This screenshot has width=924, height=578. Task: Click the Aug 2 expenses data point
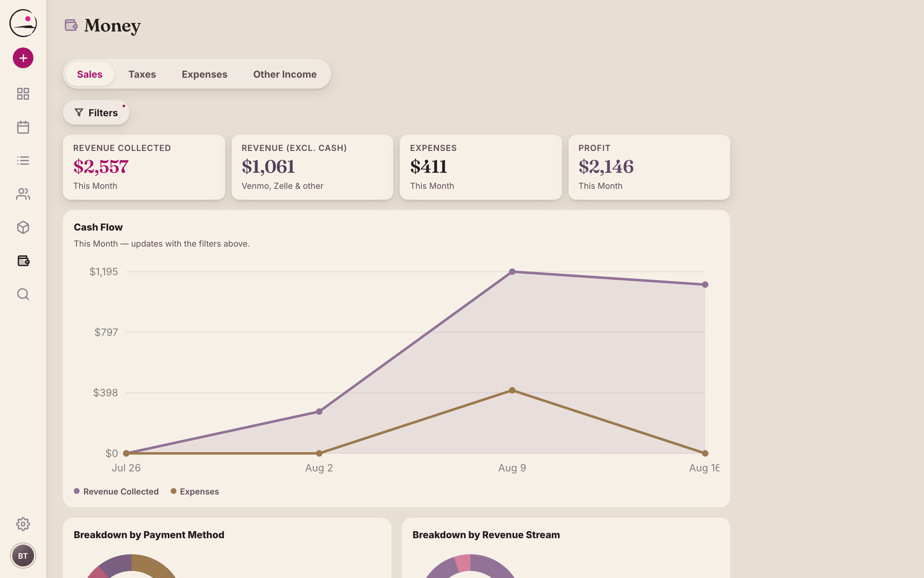(x=319, y=453)
